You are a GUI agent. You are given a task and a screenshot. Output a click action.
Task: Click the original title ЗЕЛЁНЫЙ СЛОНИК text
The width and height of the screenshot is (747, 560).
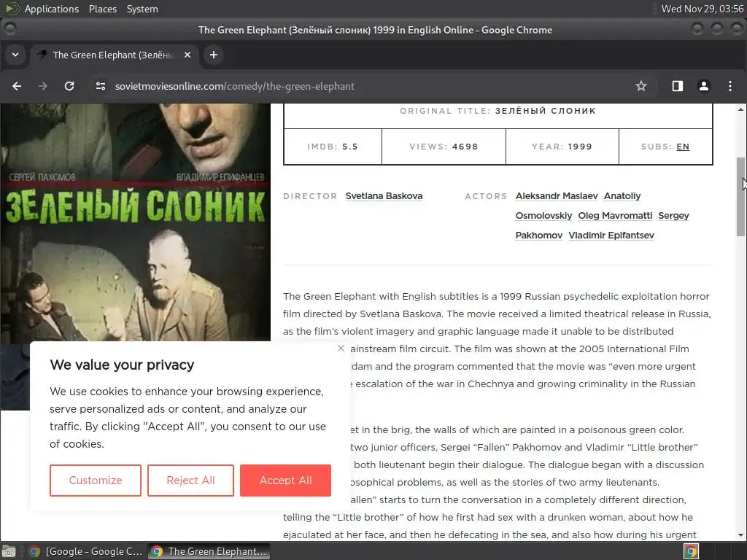pos(546,111)
